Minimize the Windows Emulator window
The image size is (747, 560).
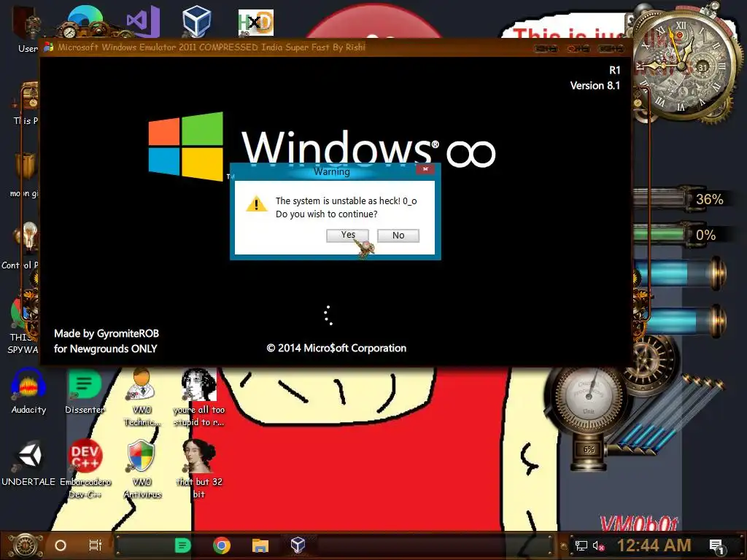(546, 49)
